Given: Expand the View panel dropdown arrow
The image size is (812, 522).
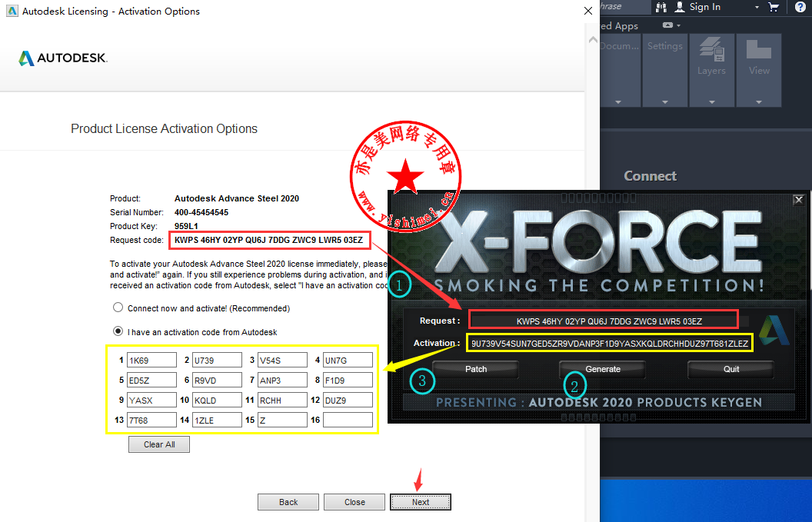Looking at the screenshot, I should [759, 102].
